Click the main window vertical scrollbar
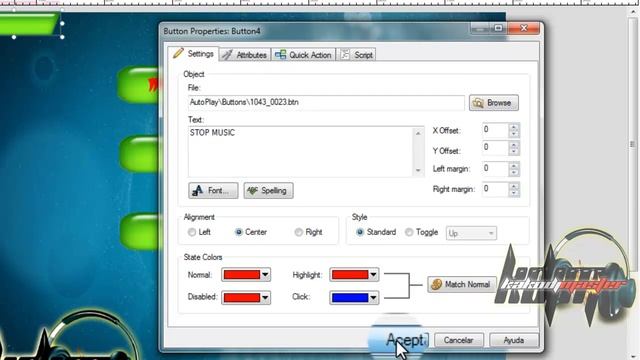Screen dimensions: 640x360 pos(633,144)
